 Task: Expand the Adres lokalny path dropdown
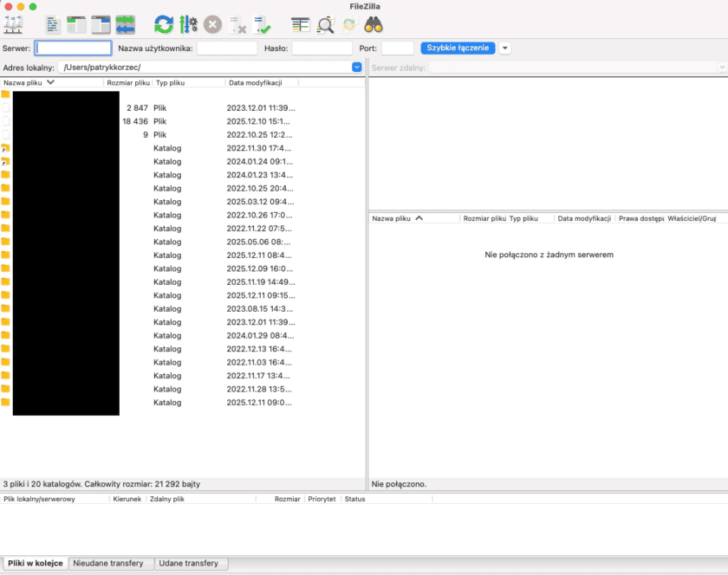pos(357,67)
